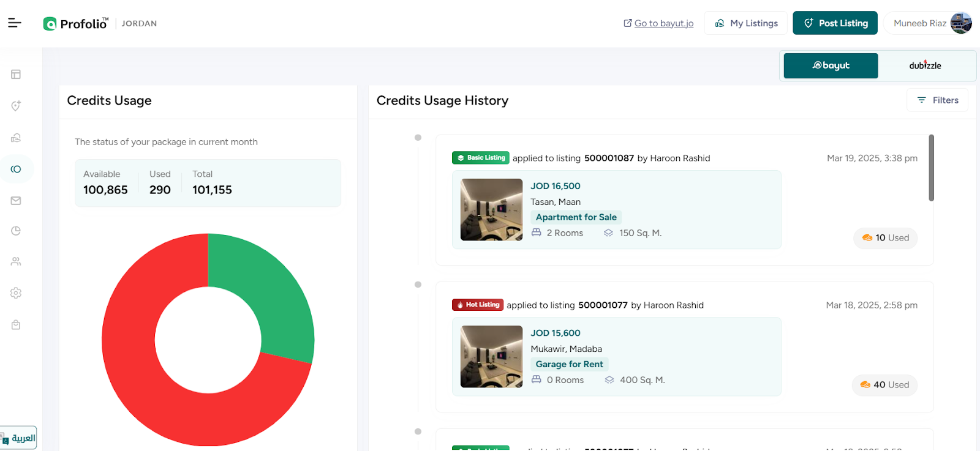This screenshot has height=451, width=980.
Task: Open My Listings
Action: click(746, 23)
